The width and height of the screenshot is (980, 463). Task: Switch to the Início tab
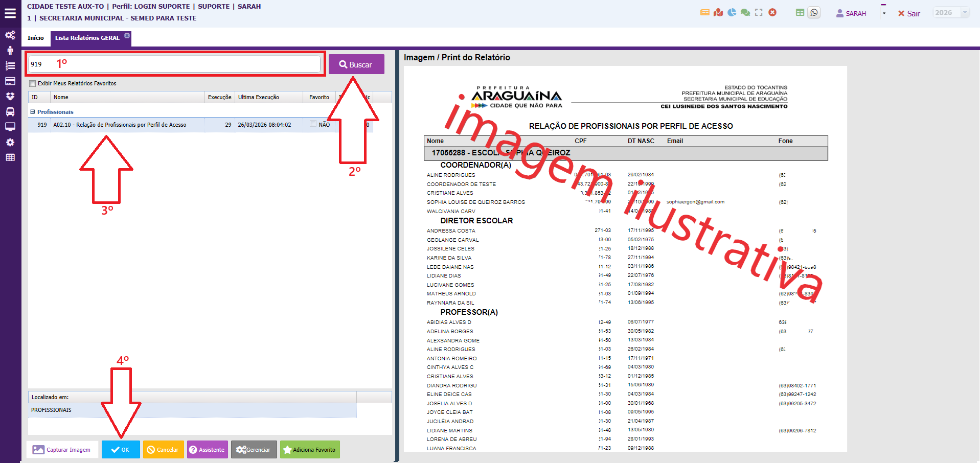click(x=36, y=38)
